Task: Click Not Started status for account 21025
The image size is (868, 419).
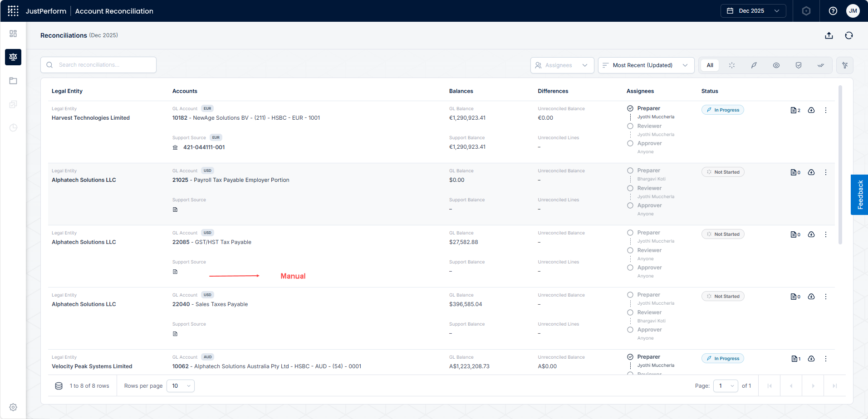Action: point(723,172)
